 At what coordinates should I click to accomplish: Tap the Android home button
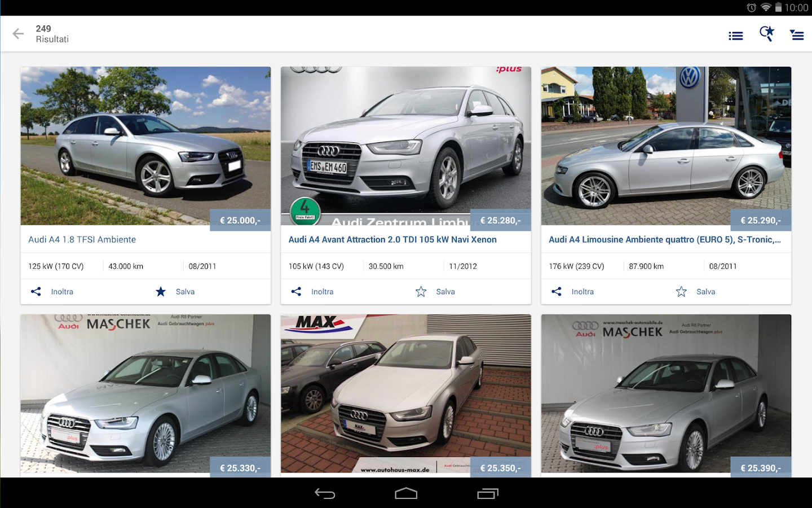click(405, 493)
